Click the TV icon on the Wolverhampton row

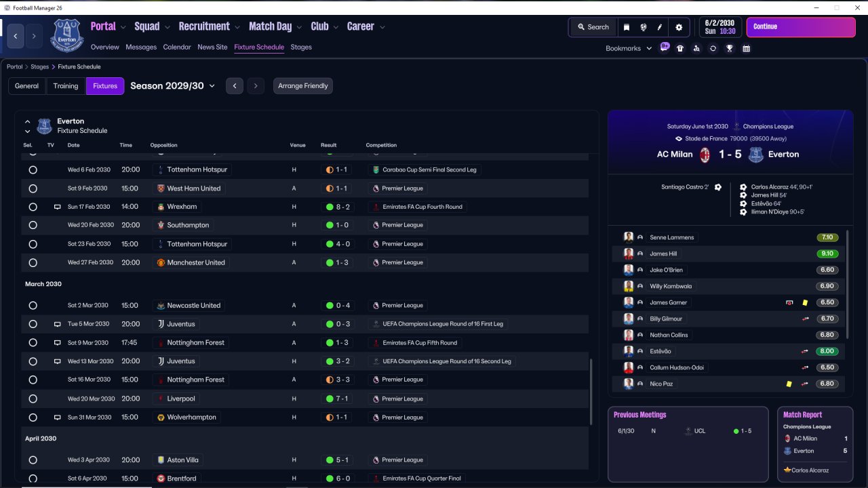[x=58, y=418]
